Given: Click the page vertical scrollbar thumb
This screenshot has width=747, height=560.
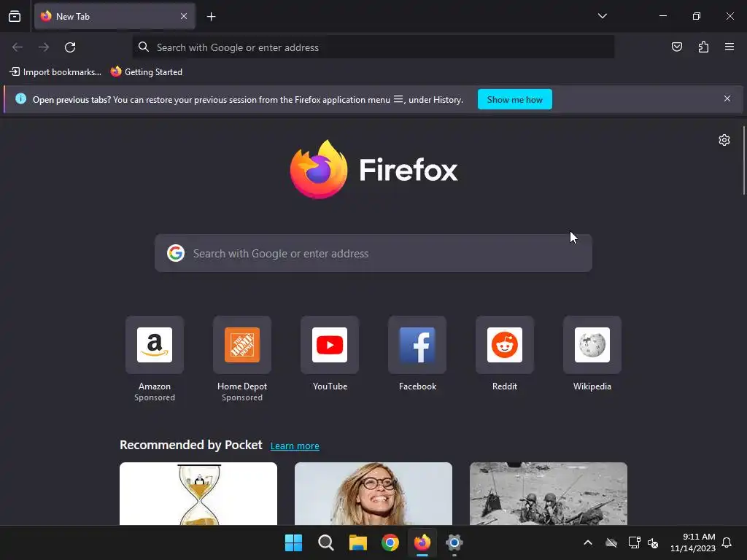Looking at the screenshot, I should 743,160.
